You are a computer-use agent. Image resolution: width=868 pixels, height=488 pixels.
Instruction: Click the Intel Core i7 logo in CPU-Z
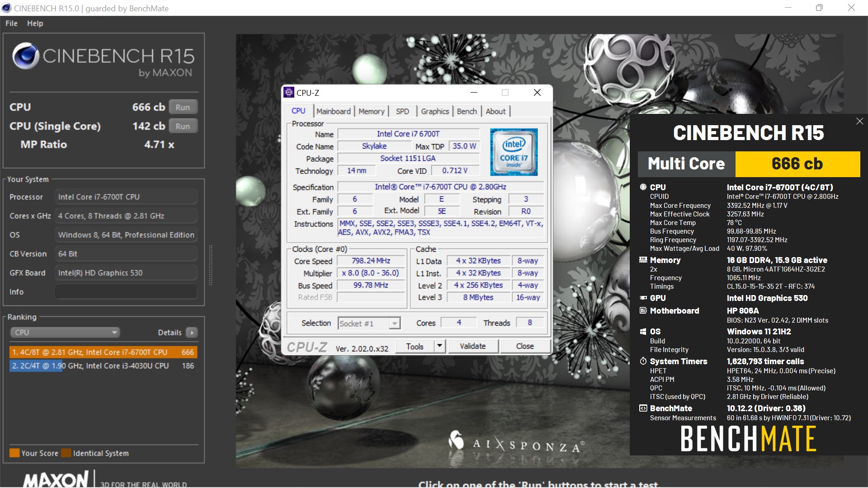(514, 152)
